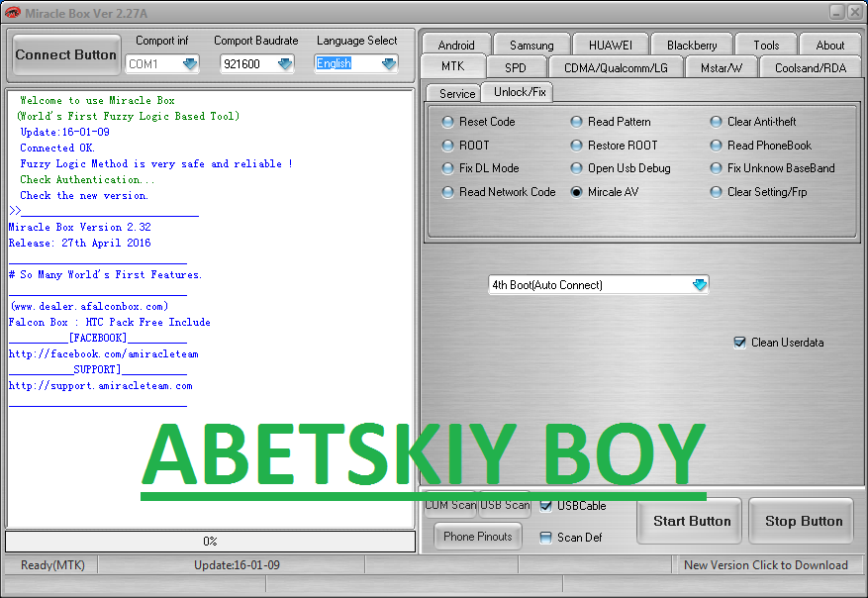Open the Unlock/Fix sub-tab
Viewport: 868px width, 598px height.
(520, 92)
